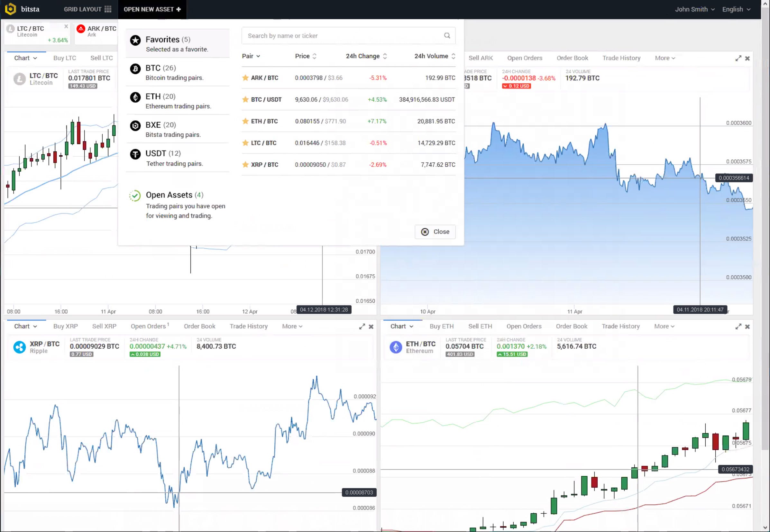Open the John Smith account menu

[x=695, y=9]
